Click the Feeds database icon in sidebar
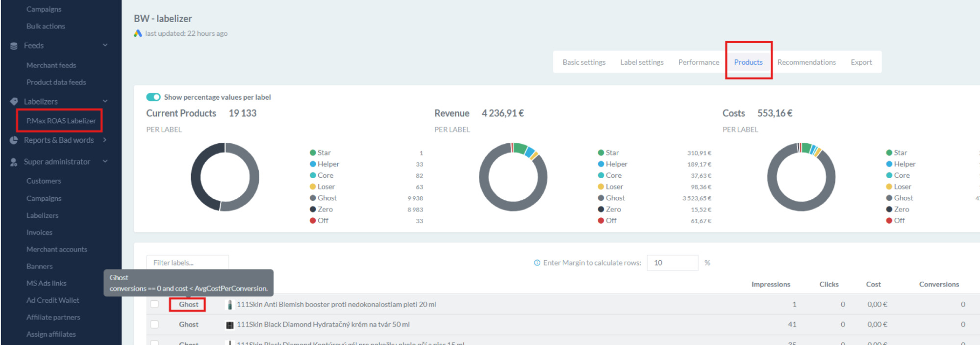Image resolution: width=980 pixels, height=345 pixels. 14,46
